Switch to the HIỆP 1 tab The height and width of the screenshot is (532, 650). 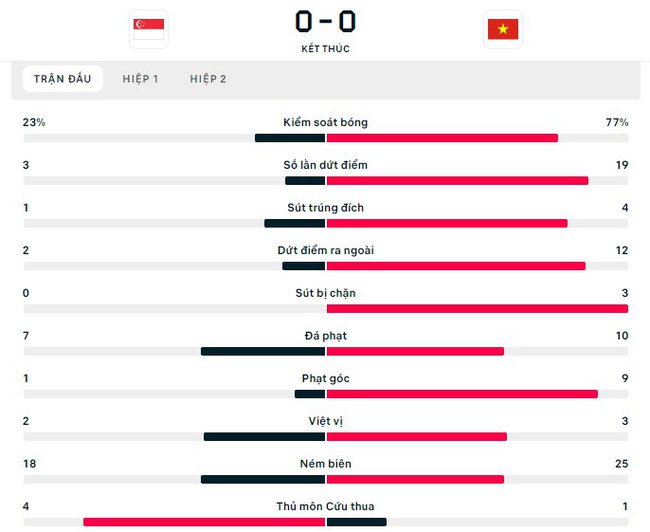click(141, 79)
